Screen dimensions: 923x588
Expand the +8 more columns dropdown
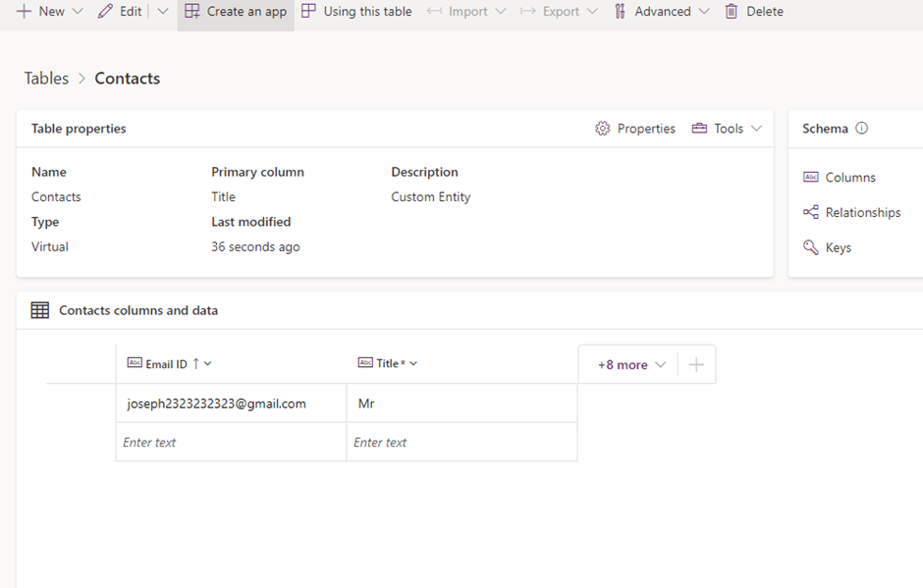(631, 364)
